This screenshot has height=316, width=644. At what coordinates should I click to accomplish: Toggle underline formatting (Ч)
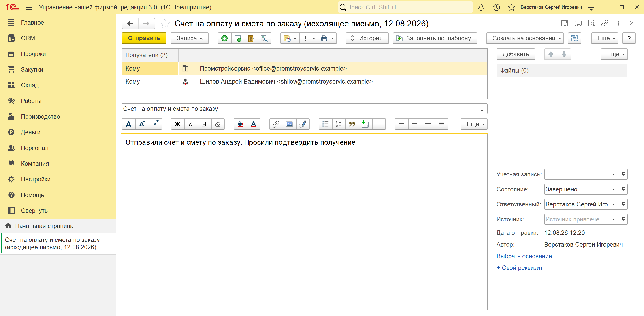[x=204, y=124]
